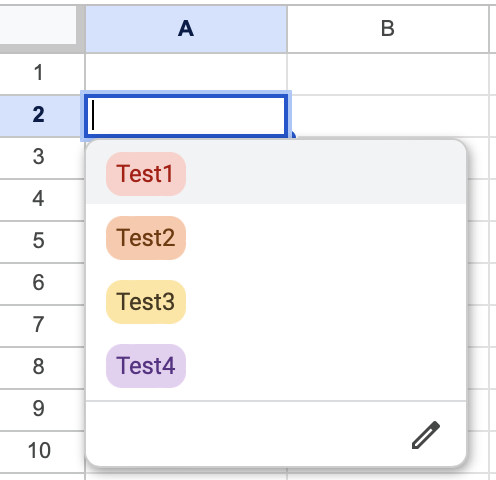Click the pencil edit dropdown icon
The image size is (496, 480).
pyautogui.click(x=426, y=435)
